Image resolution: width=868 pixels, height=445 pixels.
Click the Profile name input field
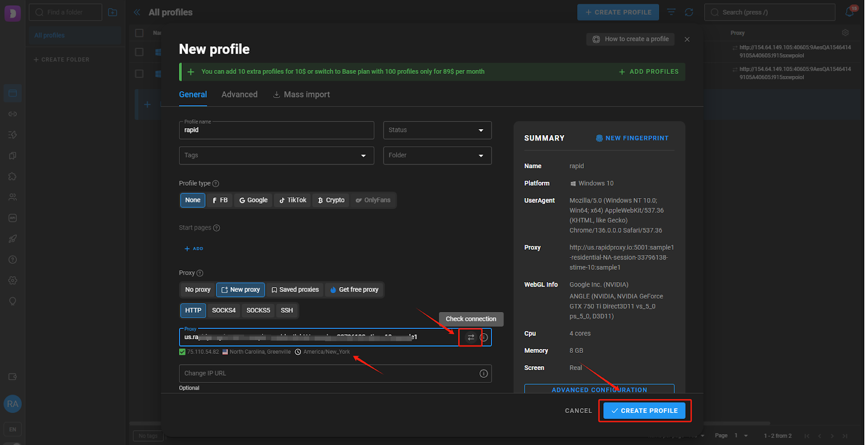point(276,131)
